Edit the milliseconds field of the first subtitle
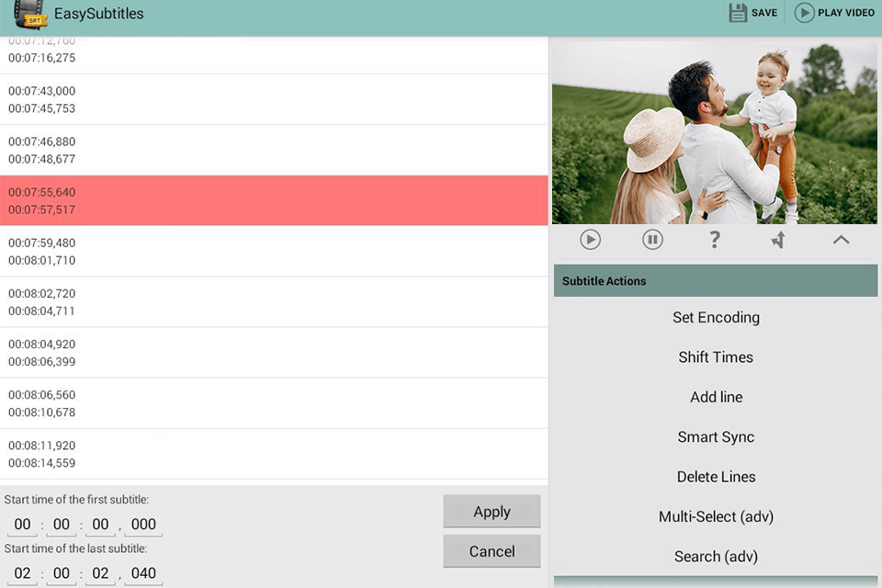 point(141,524)
